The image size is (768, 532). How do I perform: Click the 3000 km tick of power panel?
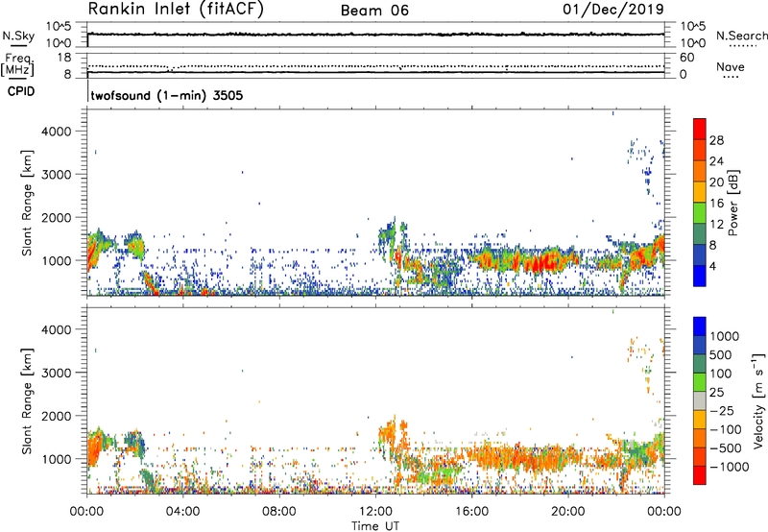(57, 175)
